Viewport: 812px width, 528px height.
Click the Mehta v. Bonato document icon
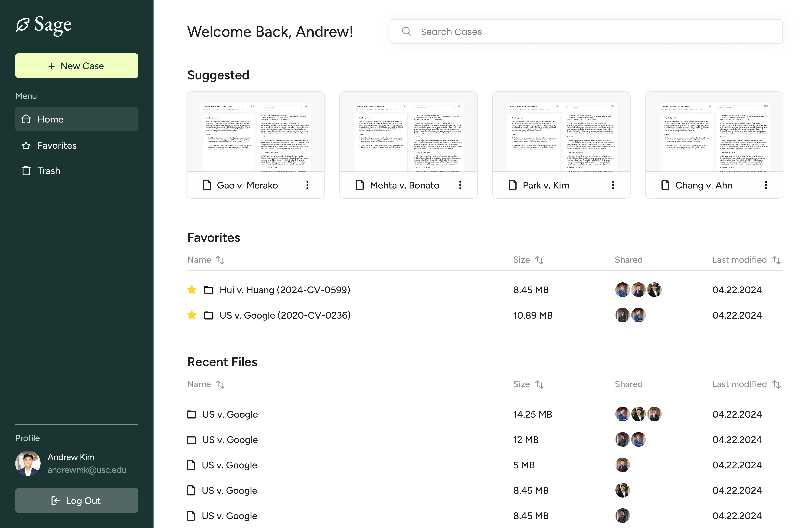pos(359,185)
